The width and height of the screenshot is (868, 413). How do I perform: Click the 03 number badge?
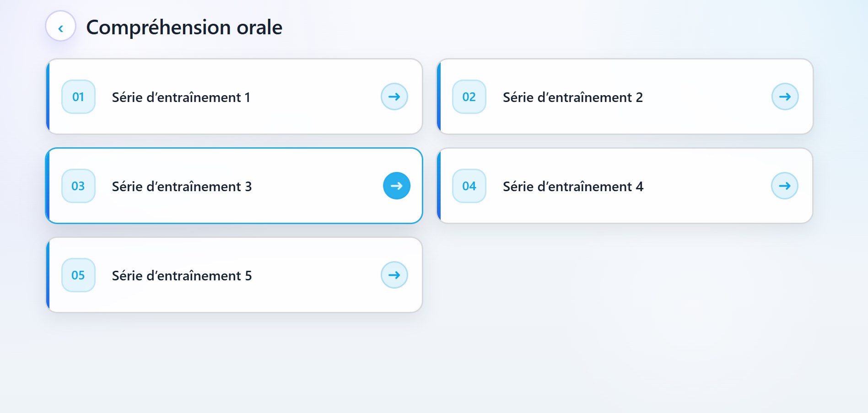78,186
